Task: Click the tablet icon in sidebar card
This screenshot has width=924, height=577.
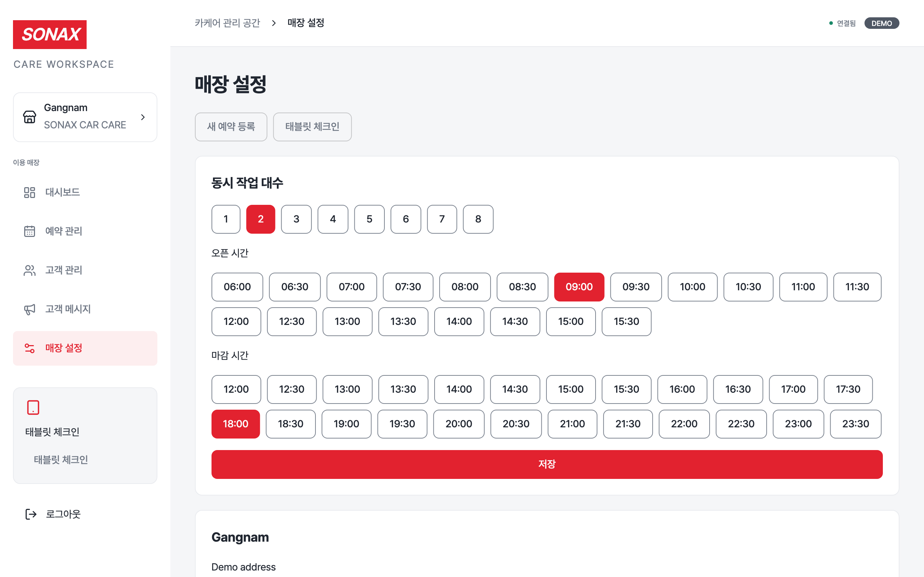Action: point(33,407)
